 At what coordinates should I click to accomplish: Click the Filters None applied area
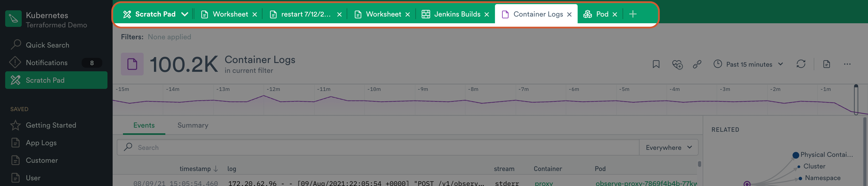(x=156, y=37)
